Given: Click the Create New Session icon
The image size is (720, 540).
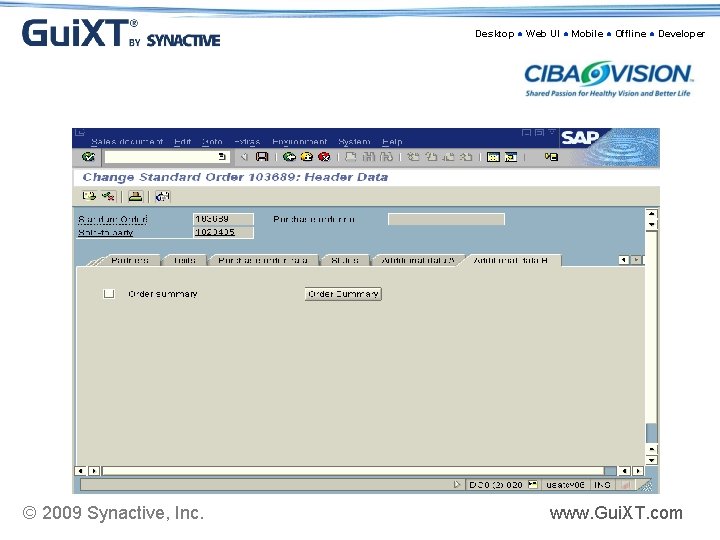Looking at the screenshot, I should point(493,157).
